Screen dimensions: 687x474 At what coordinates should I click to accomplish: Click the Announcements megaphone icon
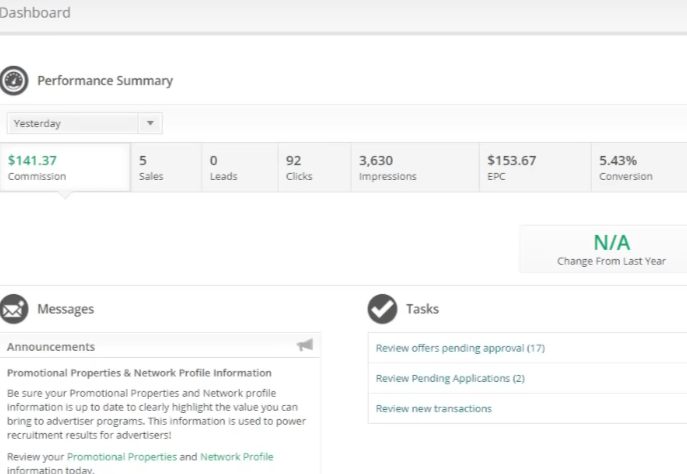pos(305,345)
